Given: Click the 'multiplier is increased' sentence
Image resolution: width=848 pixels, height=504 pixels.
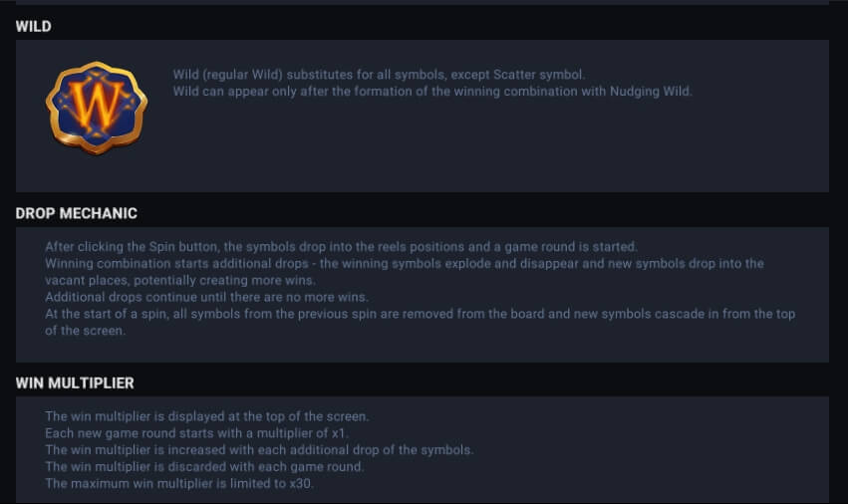Looking at the screenshot, I should pyautogui.click(x=259, y=450).
